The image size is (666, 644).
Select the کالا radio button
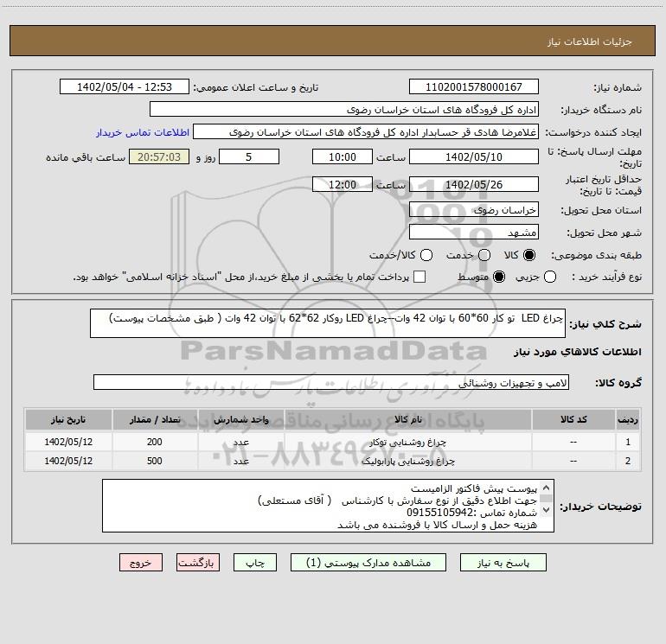pyautogui.click(x=529, y=255)
